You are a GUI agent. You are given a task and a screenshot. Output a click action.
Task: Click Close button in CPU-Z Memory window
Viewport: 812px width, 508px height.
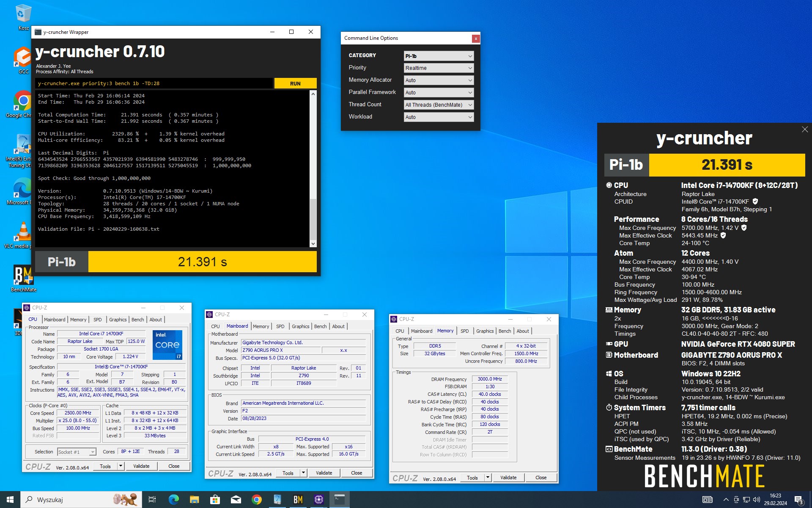coord(541,478)
